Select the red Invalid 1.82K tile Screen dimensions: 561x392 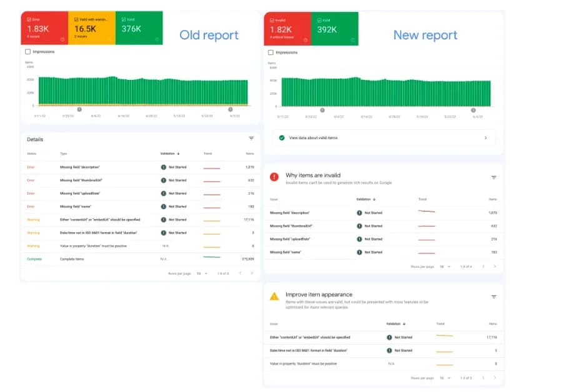pos(287,28)
